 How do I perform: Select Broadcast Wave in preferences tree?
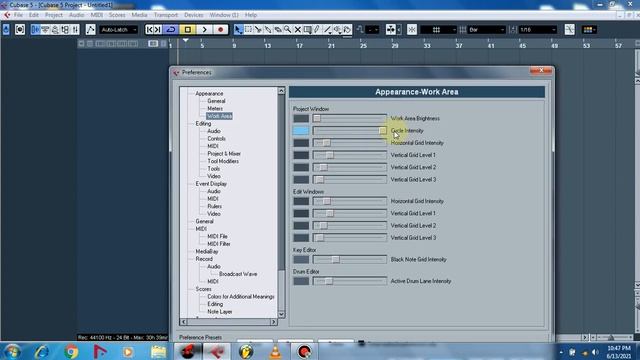coord(238,274)
